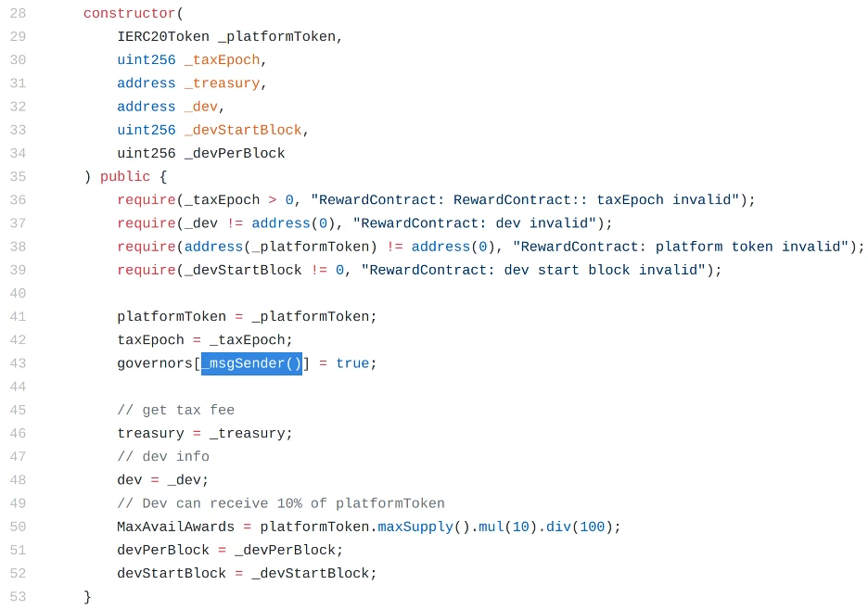The width and height of the screenshot is (868, 610).
Task: Click the '// get tax fee' comment
Action: tap(175, 410)
